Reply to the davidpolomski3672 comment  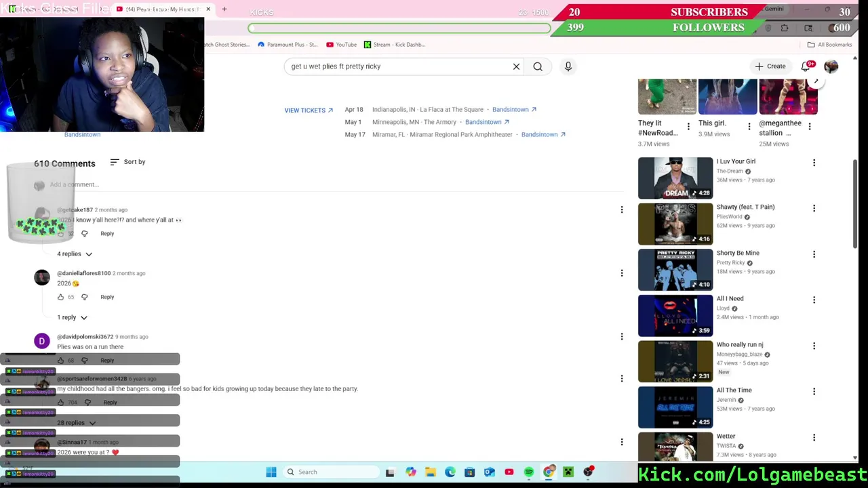(x=107, y=361)
